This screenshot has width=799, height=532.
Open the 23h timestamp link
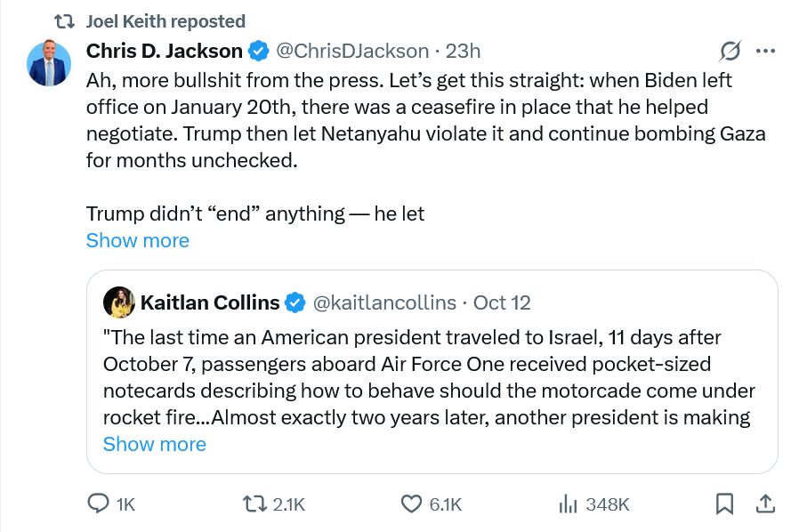[x=464, y=51]
